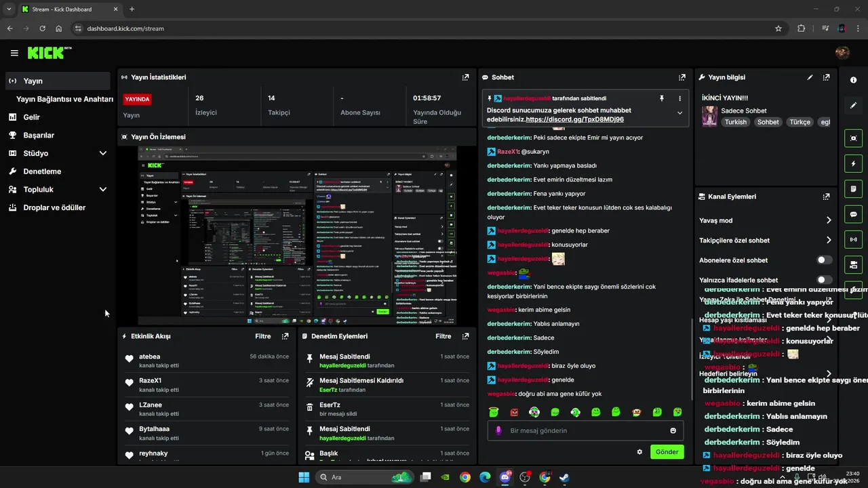The height and width of the screenshot is (488, 868).
Task: Open the user profile avatar
Action: click(842, 52)
